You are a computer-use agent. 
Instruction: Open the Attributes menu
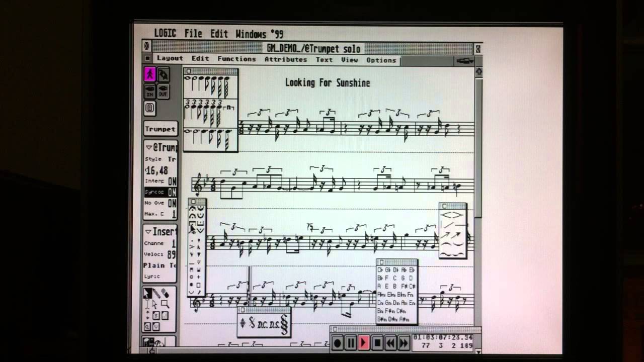click(x=286, y=59)
